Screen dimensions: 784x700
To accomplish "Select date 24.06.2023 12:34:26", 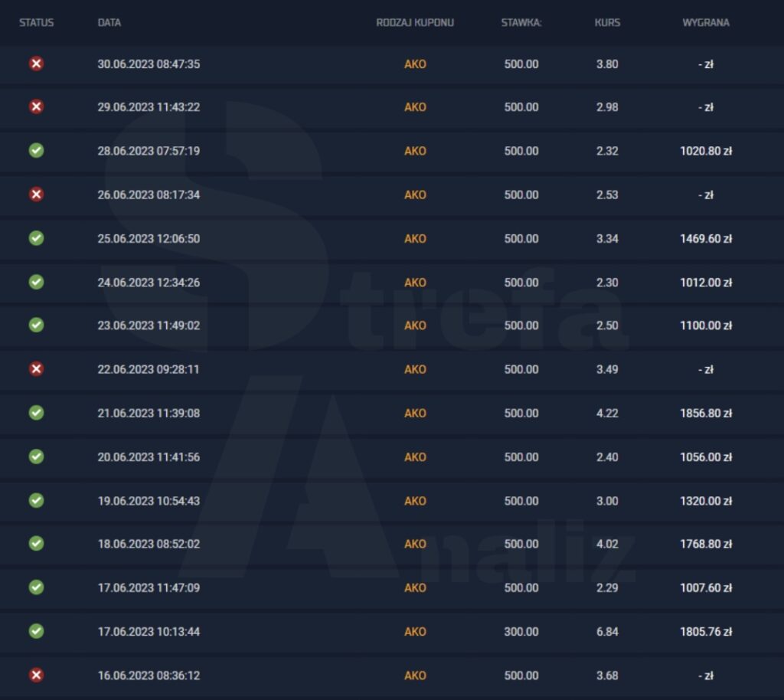I will click(149, 283).
